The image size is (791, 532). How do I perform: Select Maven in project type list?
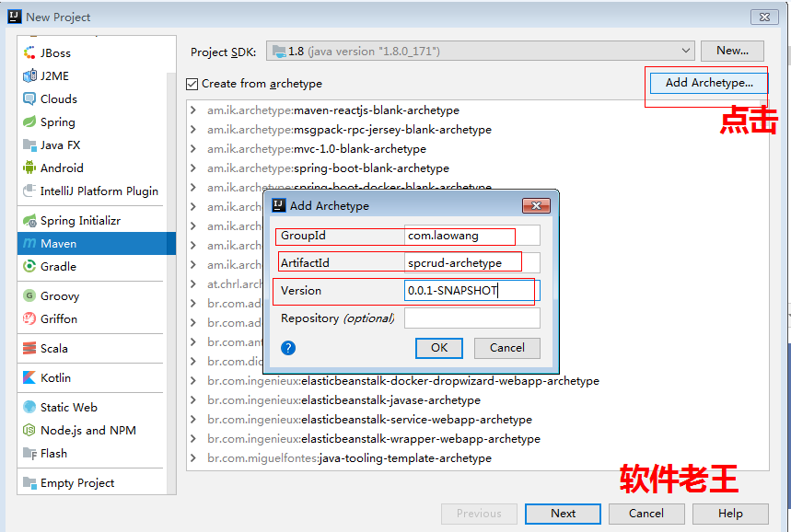[x=97, y=244]
